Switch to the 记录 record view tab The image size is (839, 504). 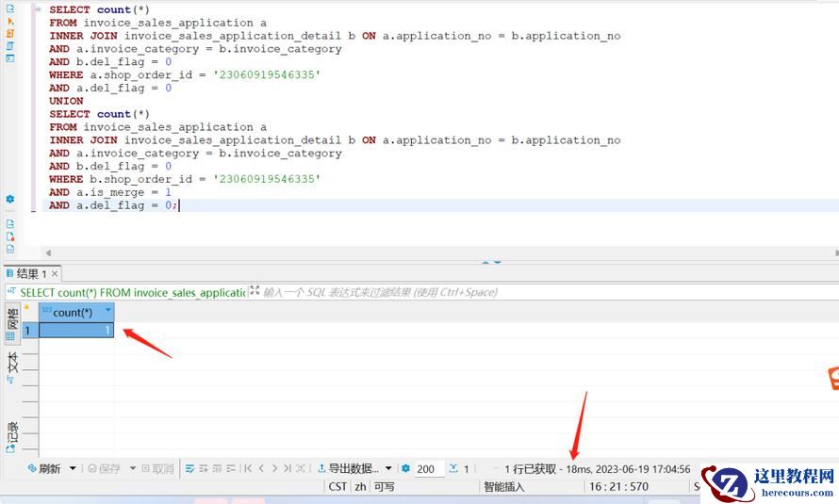pyautogui.click(x=11, y=437)
